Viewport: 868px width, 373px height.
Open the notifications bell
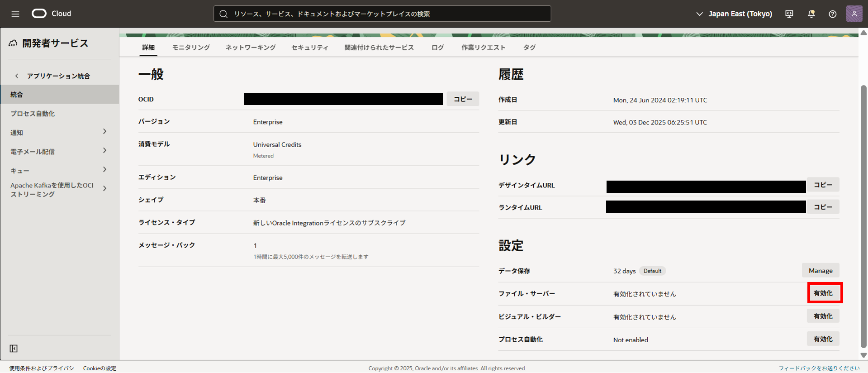[x=811, y=14]
